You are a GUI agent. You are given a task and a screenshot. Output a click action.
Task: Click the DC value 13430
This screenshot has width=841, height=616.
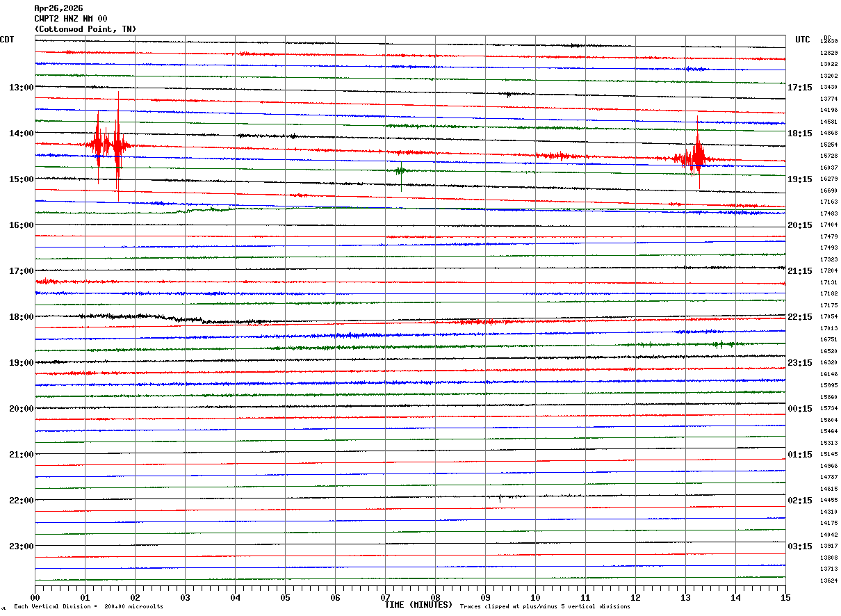[x=828, y=88]
